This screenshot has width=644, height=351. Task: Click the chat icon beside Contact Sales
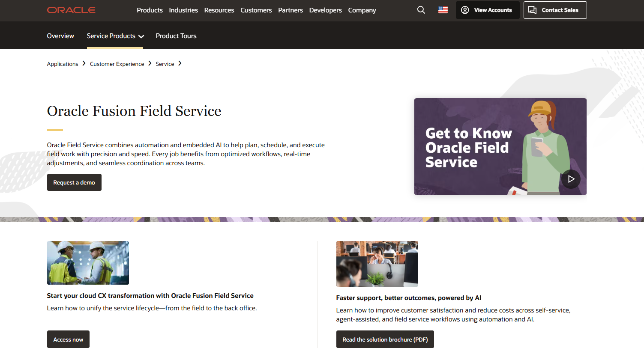[532, 9]
